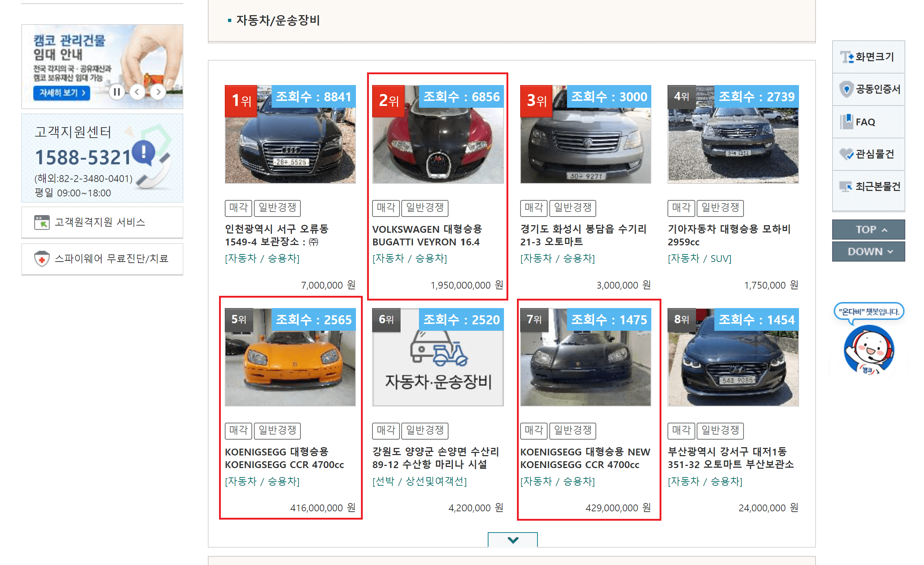
Task: Click the FAQ book icon
Action: (x=847, y=121)
